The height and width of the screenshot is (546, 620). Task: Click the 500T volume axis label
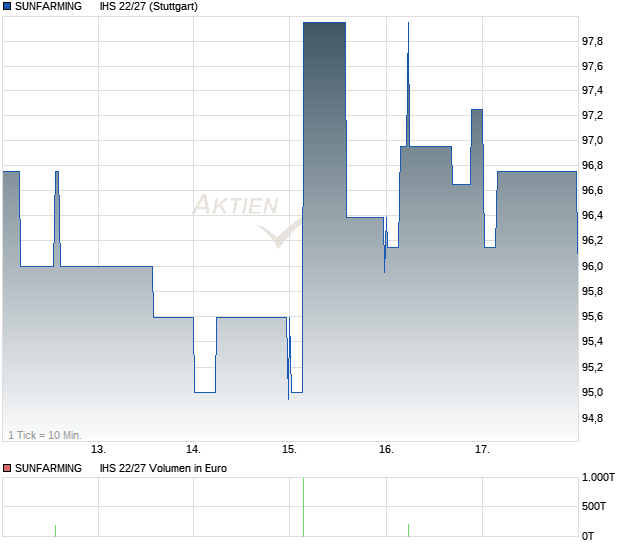click(594, 506)
